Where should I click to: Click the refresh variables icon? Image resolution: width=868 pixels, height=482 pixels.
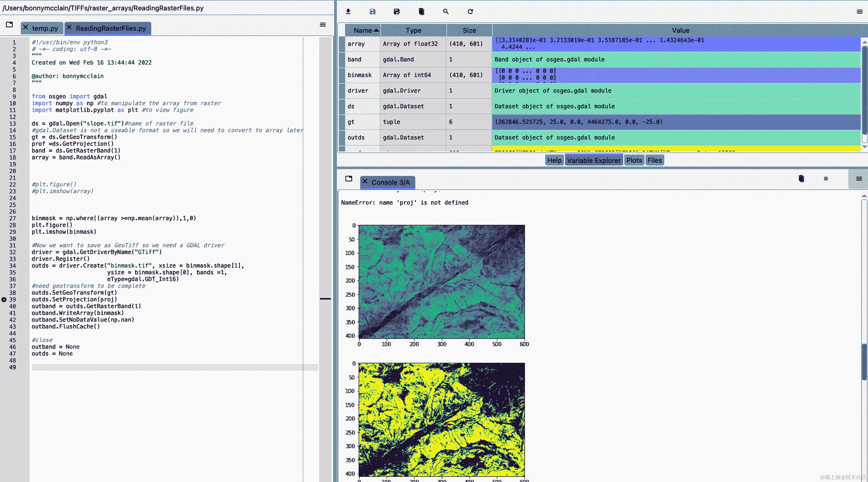470,11
